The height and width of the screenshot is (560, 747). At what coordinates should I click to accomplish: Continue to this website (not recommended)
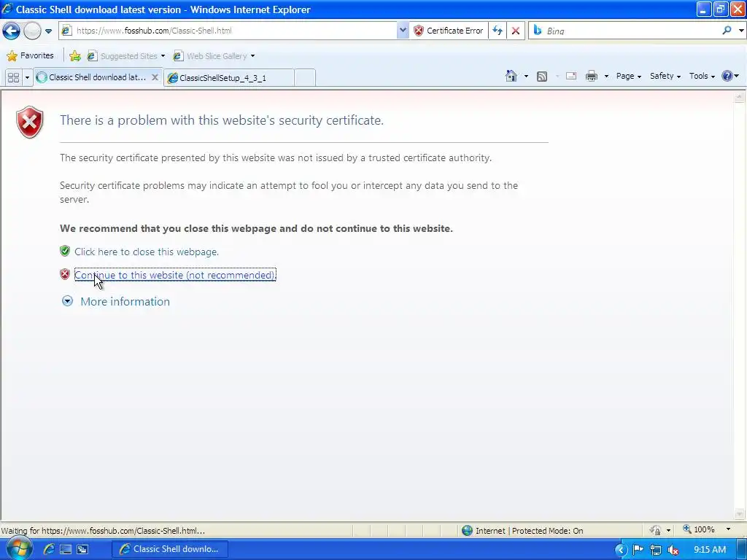tap(175, 275)
